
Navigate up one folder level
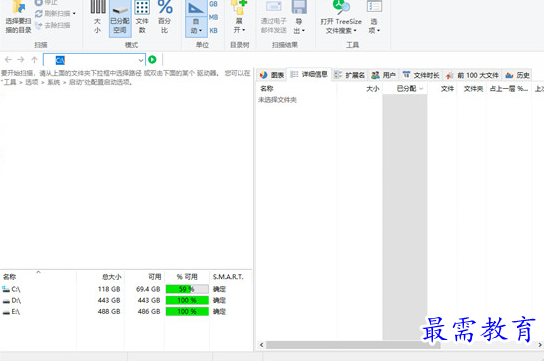click(x=34, y=60)
